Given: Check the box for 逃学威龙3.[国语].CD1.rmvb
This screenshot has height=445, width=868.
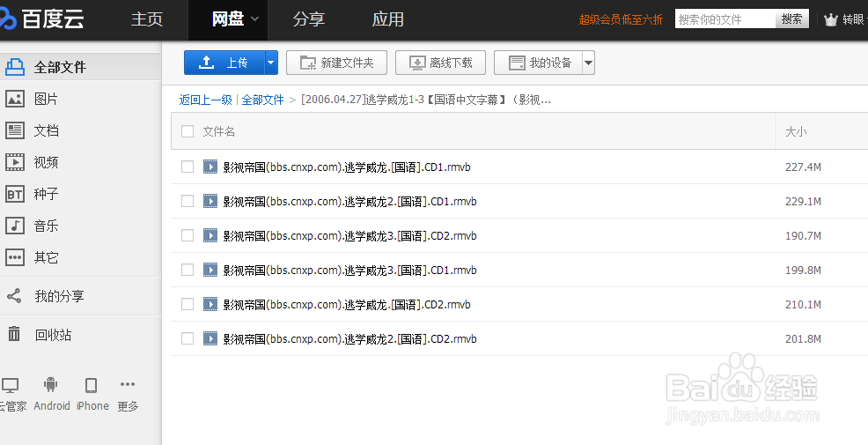Looking at the screenshot, I should [x=188, y=270].
